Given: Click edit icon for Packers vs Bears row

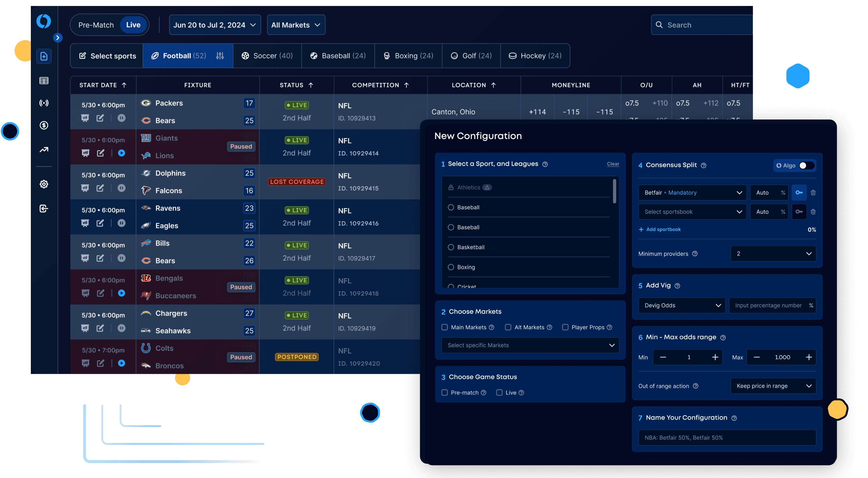Looking at the screenshot, I should point(100,118).
